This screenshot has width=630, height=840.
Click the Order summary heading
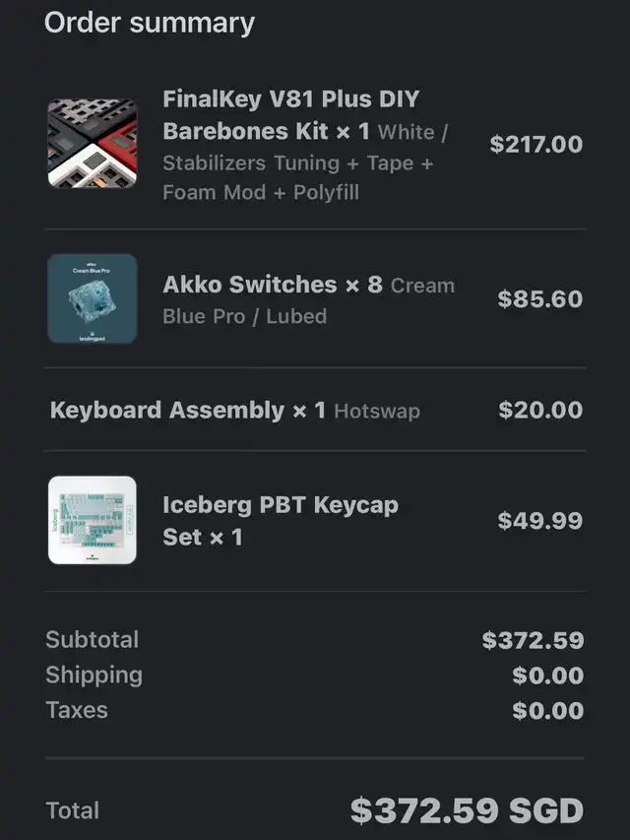pyautogui.click(x=150, y=23)
